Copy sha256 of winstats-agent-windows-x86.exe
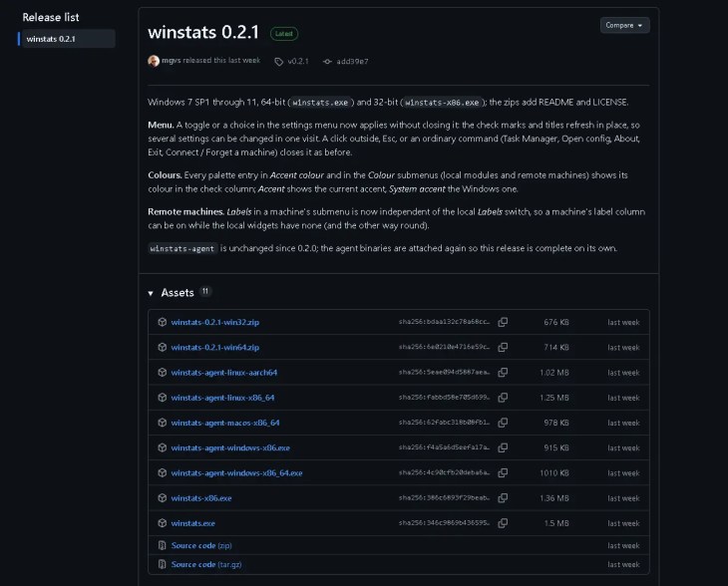This screenshot has height=586, width=728. coord(503,447)
